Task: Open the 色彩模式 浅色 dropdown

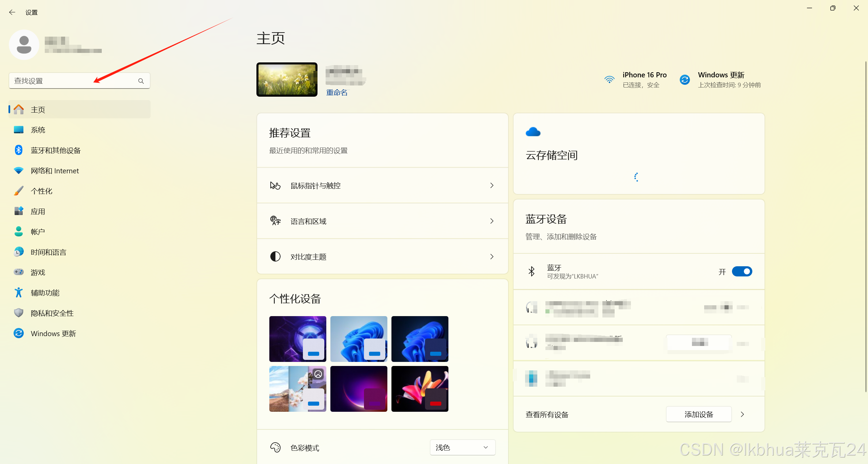Action: [x=462, y=447]
